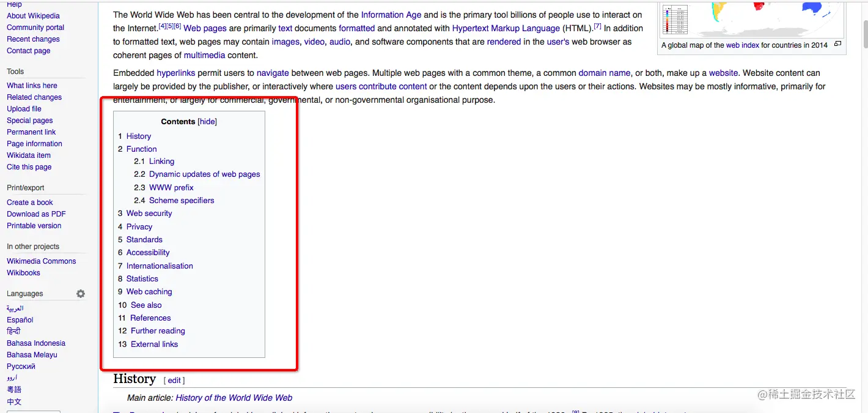Open users contribute content link
Screen dimensions: 868x413
[381, 86]
